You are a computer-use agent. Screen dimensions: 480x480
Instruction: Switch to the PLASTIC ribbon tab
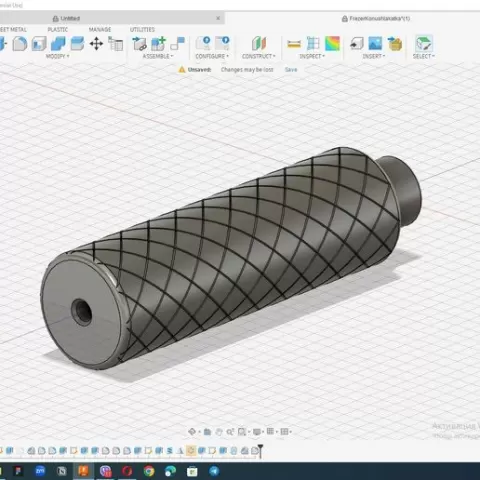coord(58,30)
